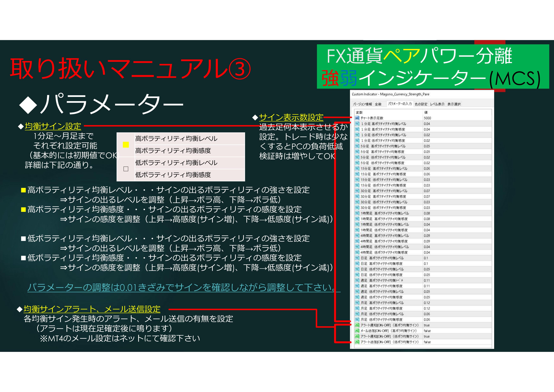Click the underlined サイン表示数設定 heading
554x392 pixels.
click(x=291, y=118)
